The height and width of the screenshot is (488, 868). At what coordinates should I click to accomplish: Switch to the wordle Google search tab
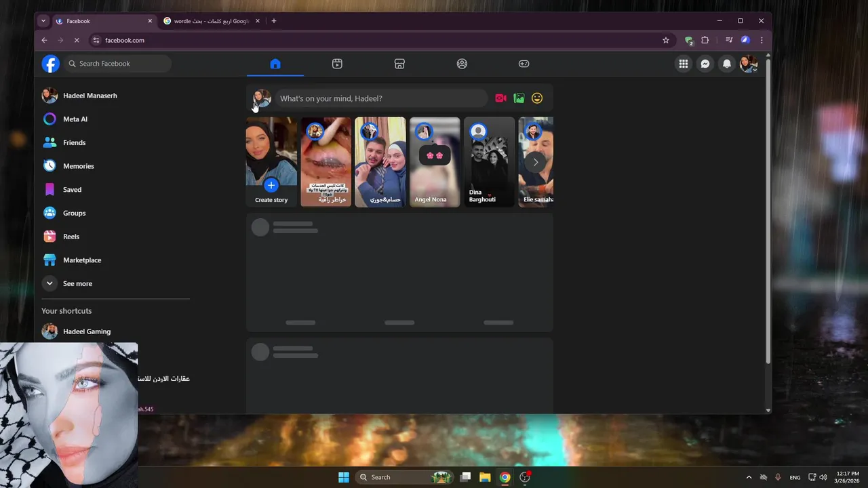point(212,21)
